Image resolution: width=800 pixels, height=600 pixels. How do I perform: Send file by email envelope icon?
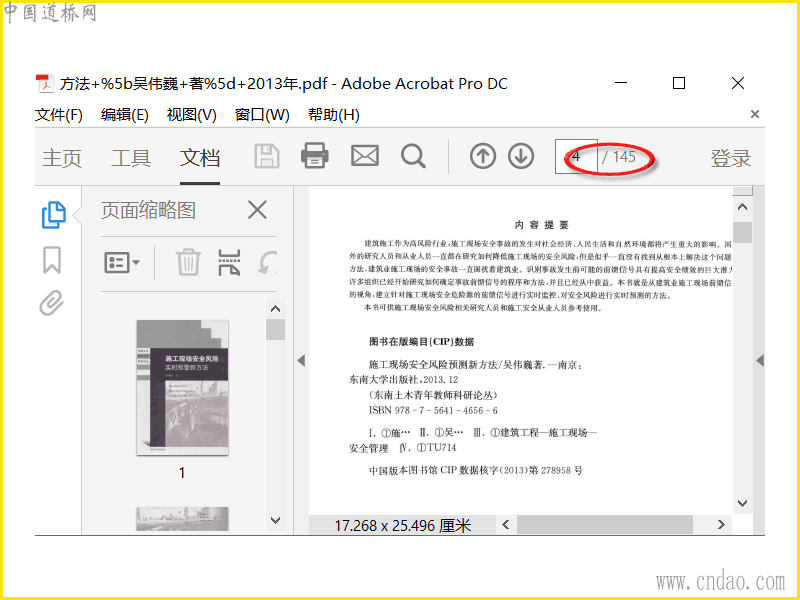pyautogui.click(x=365, y=156)
